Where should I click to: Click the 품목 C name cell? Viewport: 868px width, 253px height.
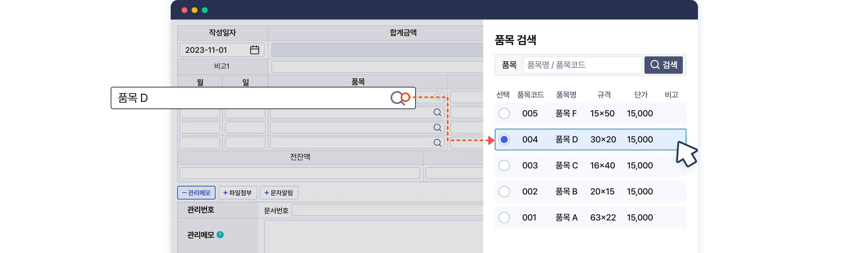[x=566, y=165]
